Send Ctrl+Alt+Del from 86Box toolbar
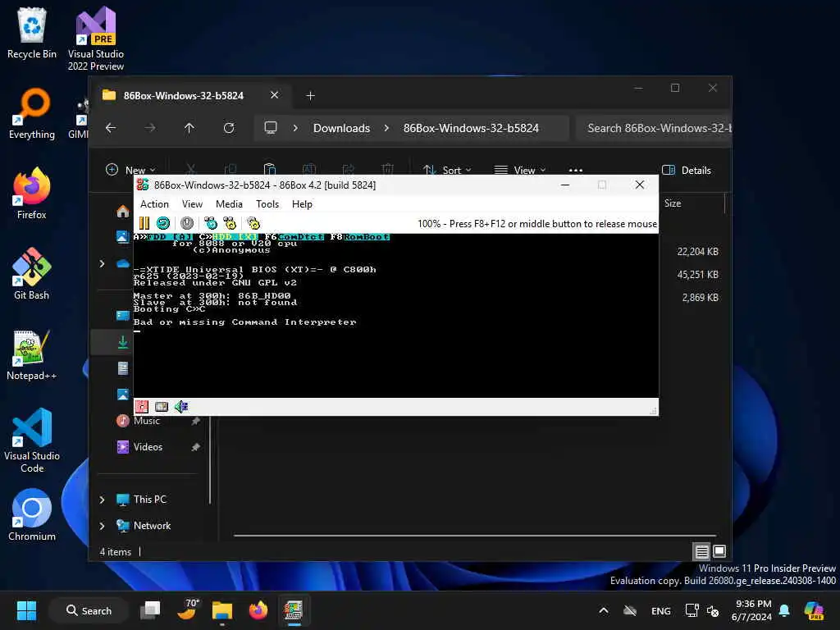The width and height of the screenshot is (840, 630). point(211,223)
